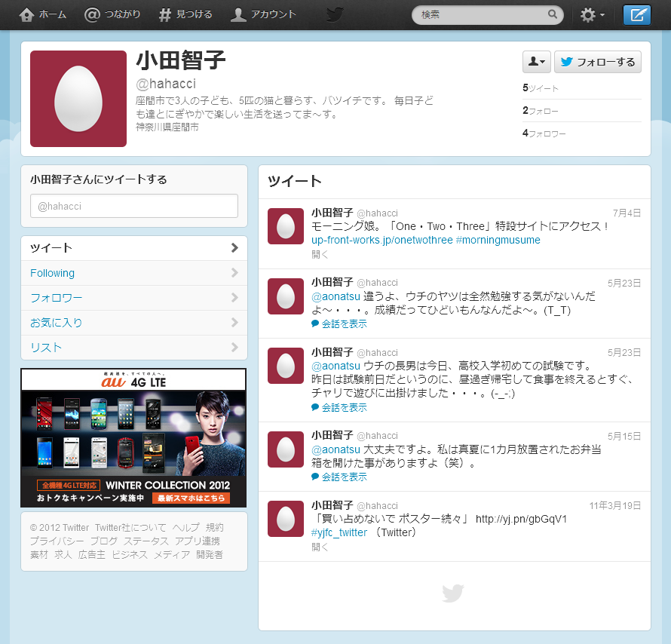Open ヘルプ footer link
The width and height of the screenshot is (671, 644).
tap(186, 528)
